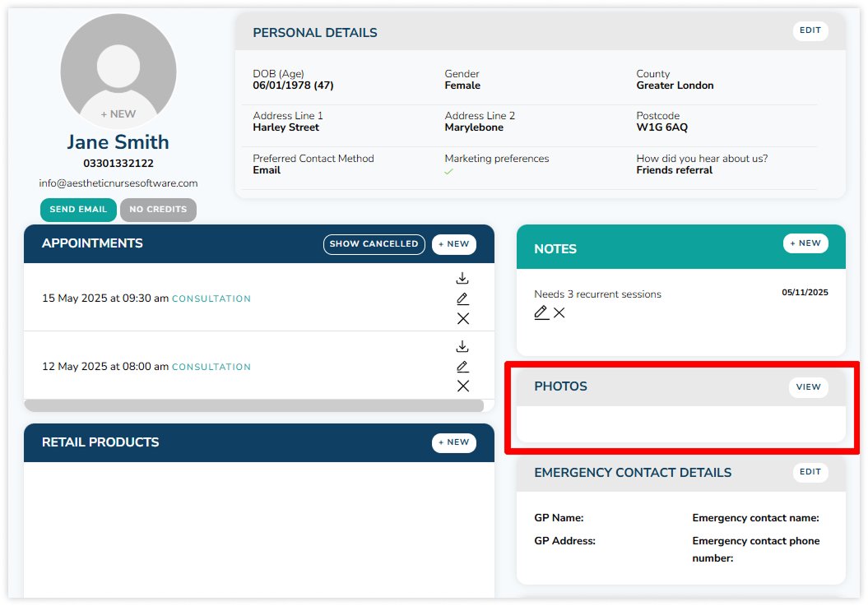The height and width of the screenshot is (606, 868).
Task: Edit the personal details section
Action: point(810,30)
